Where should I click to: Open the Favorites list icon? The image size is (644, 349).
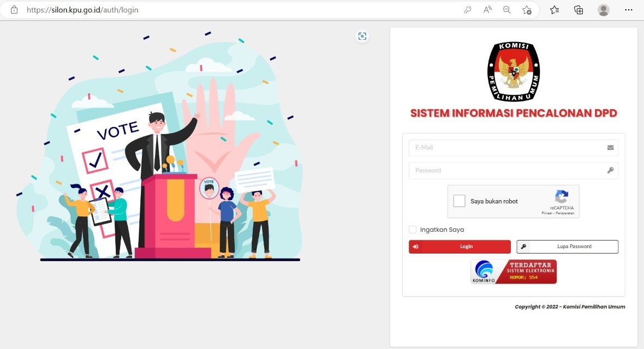pos(554,10)
